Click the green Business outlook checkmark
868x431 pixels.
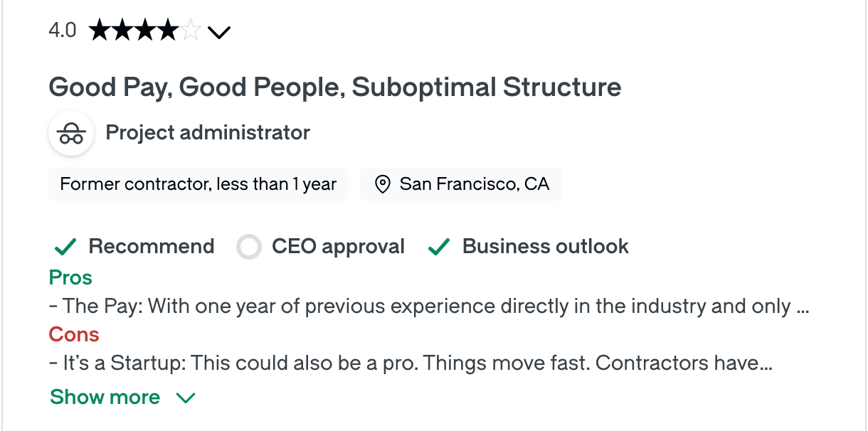click(439, 247)
